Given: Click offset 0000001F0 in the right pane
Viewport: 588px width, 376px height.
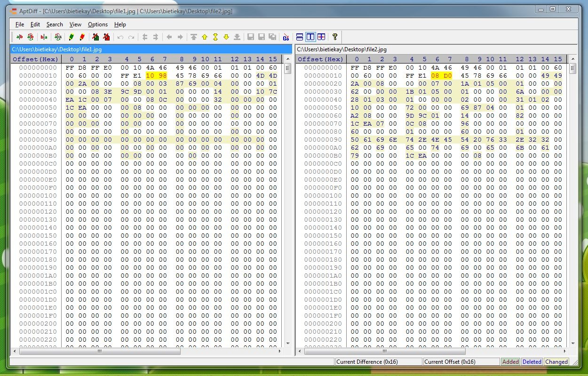Looking at the screenshot, I should 323,316.
